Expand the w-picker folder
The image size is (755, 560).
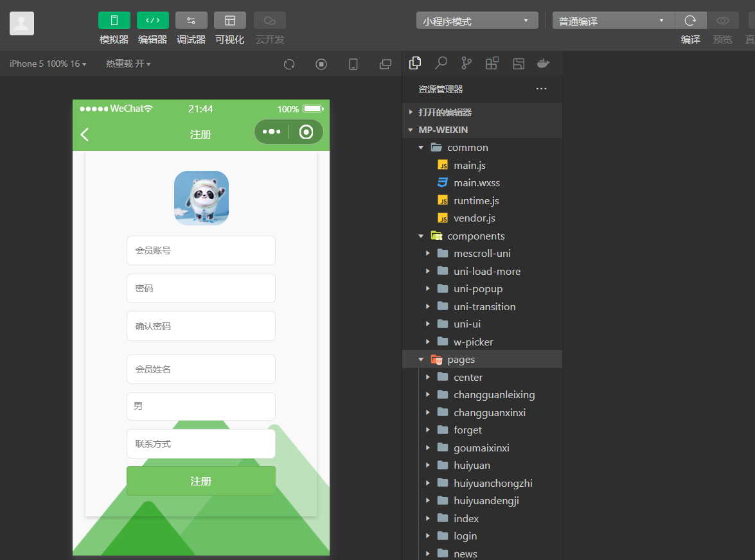(482, 342)
